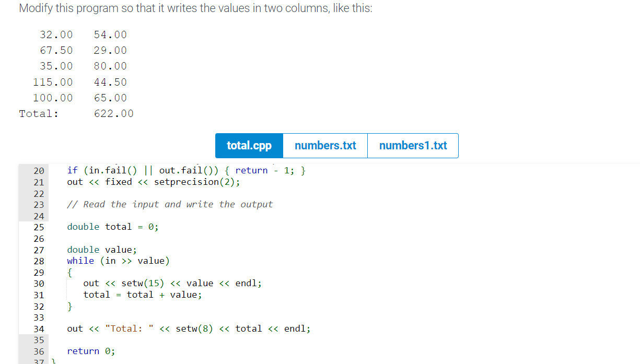Click the opening brace on line 29
Screen dimensions: 640x364
click(69, 272)
